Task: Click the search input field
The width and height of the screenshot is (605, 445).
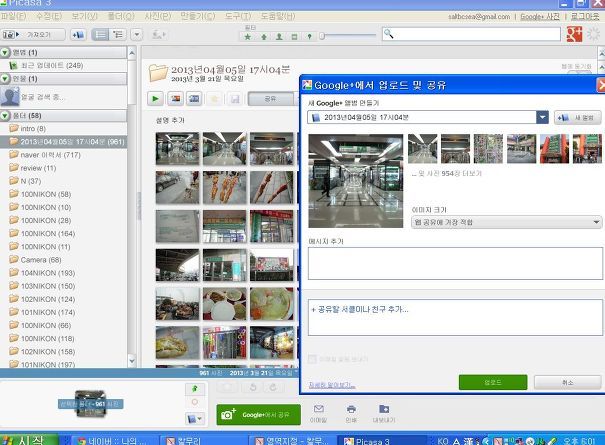Action: click(x=471, y=34)
